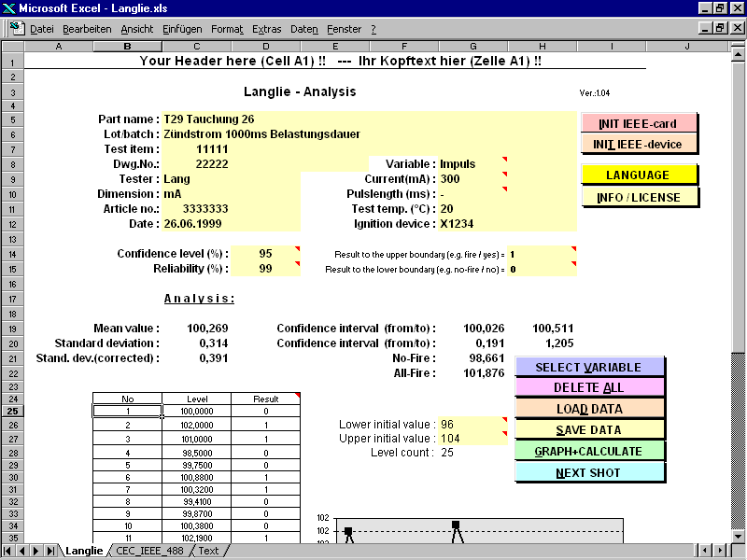The image size is (747, 560).
Task: Click the DELETE ALL button
Action: click(x=589, y=387)
